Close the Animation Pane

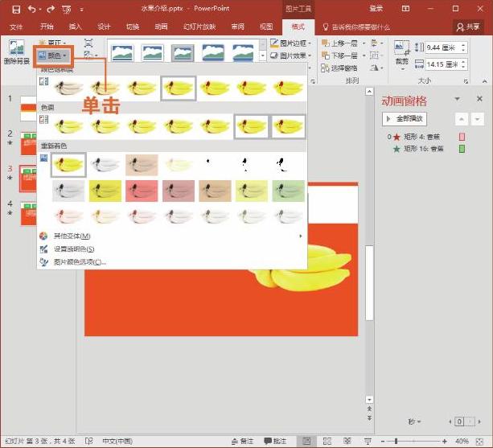479,99
